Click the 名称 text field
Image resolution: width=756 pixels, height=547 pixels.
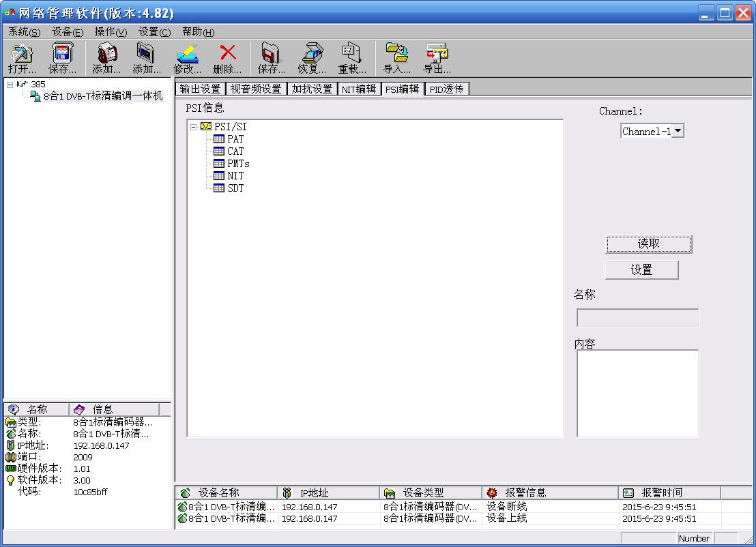click(637, 318)
